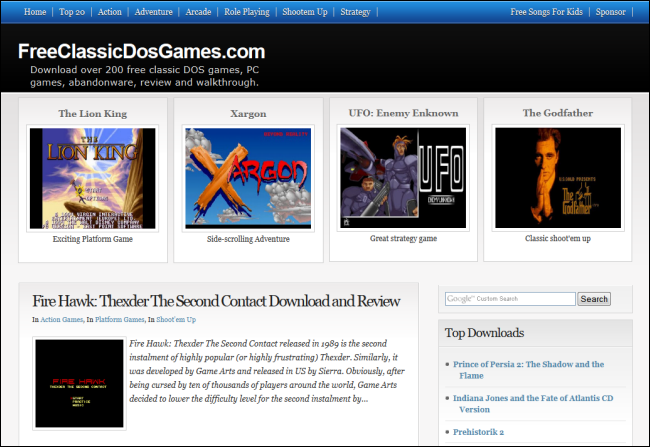Follow the Action Games category link

click(x=61, y=320)
